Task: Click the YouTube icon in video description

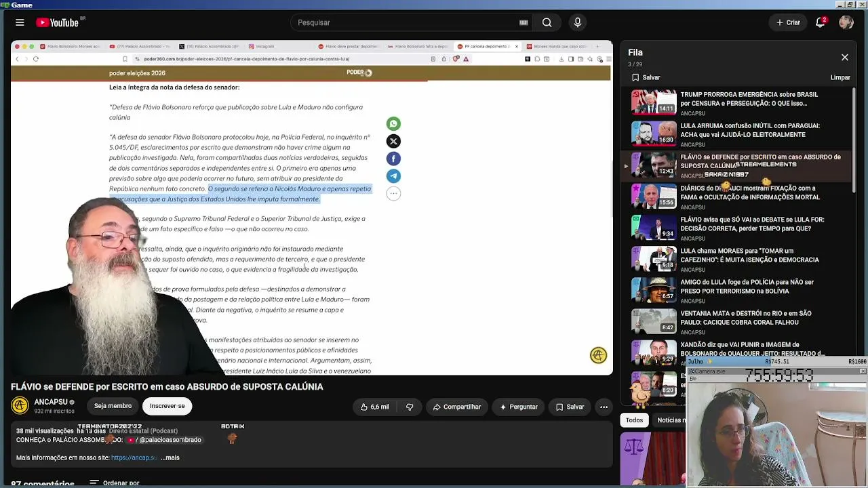Action: point(131,440)
